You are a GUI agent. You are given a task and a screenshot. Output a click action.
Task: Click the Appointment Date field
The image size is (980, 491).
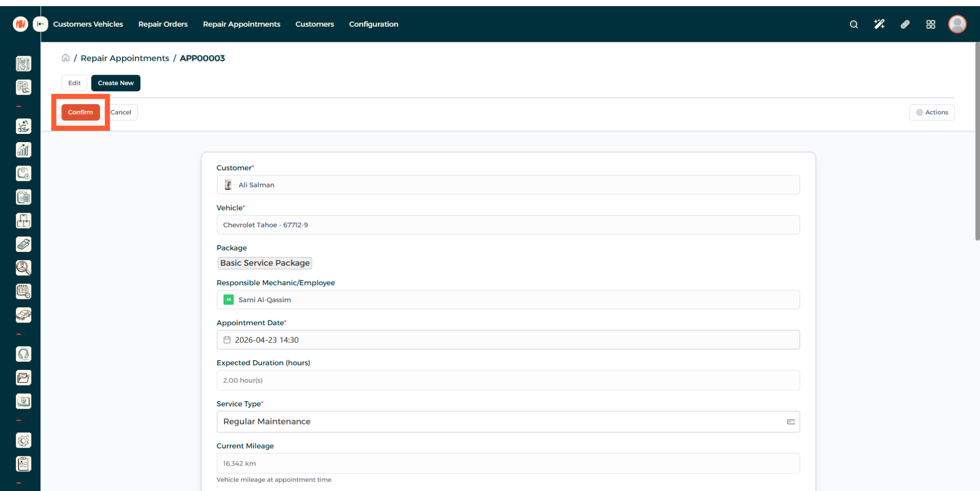point(507,340)
